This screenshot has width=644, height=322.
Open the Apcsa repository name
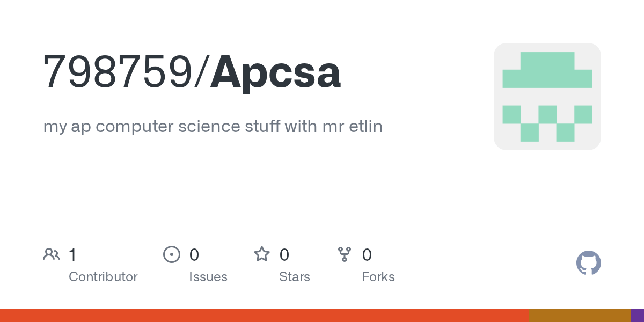pyautogui.click(x=275, y=72)
